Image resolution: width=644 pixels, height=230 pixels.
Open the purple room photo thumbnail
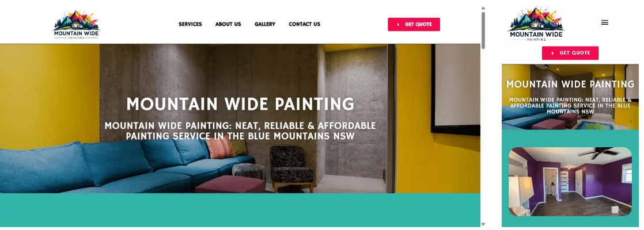click(570, 182)
